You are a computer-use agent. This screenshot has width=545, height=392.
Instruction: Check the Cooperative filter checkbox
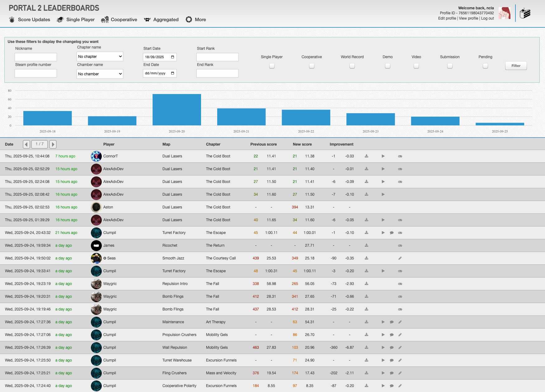(311, 66)
